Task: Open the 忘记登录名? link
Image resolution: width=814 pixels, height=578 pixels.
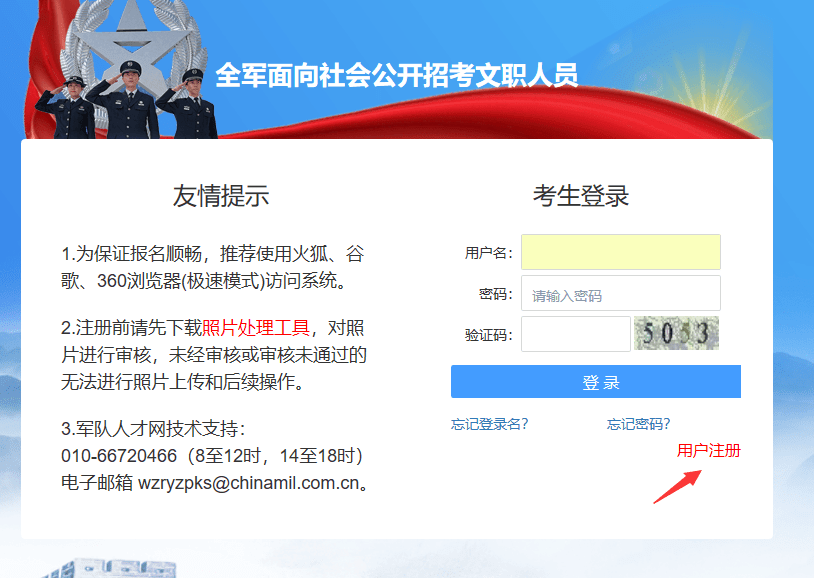Action: pos(489,424)
